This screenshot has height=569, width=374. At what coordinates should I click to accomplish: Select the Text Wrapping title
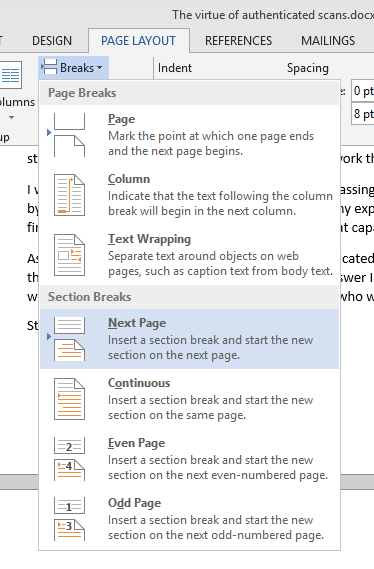pos(149,239)
